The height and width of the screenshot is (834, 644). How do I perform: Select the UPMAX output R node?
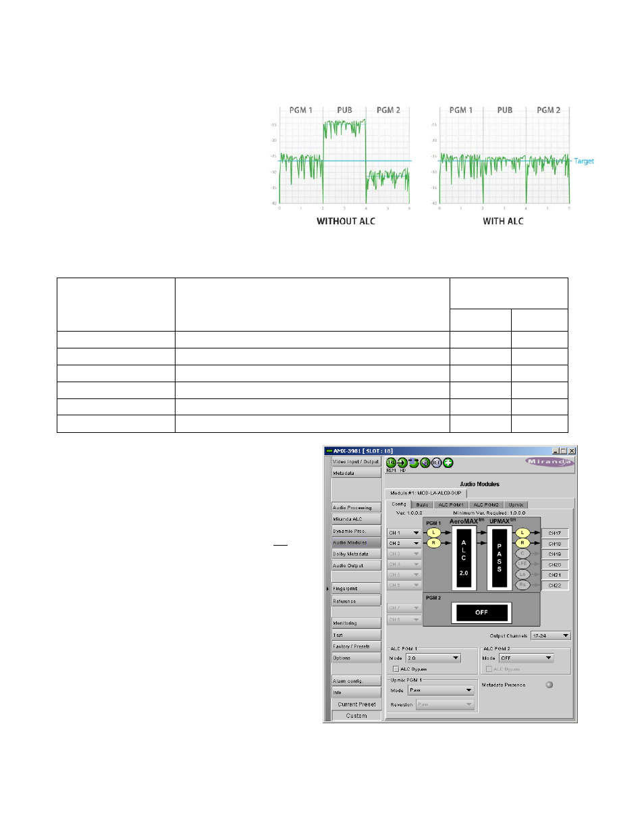click(x=522, y=543)
